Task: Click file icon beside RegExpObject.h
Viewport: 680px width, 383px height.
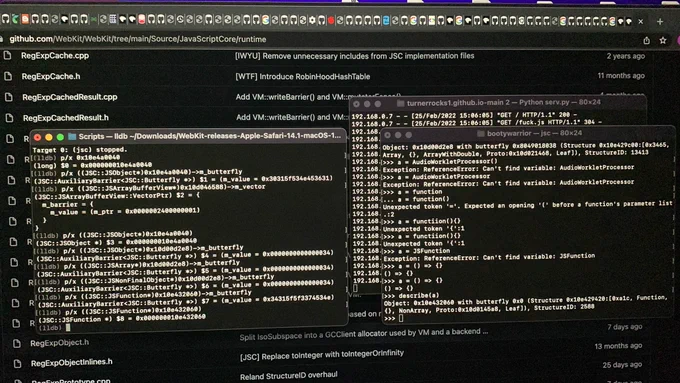Action: 16,343
